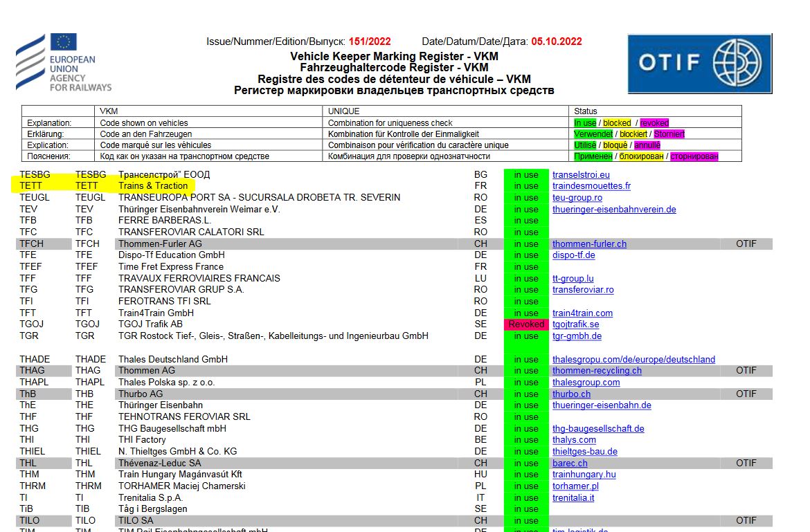Select 'Train4Train GmbH' entry
The height and width of the screenshot is (532, 810).
[x=156, y=313]
